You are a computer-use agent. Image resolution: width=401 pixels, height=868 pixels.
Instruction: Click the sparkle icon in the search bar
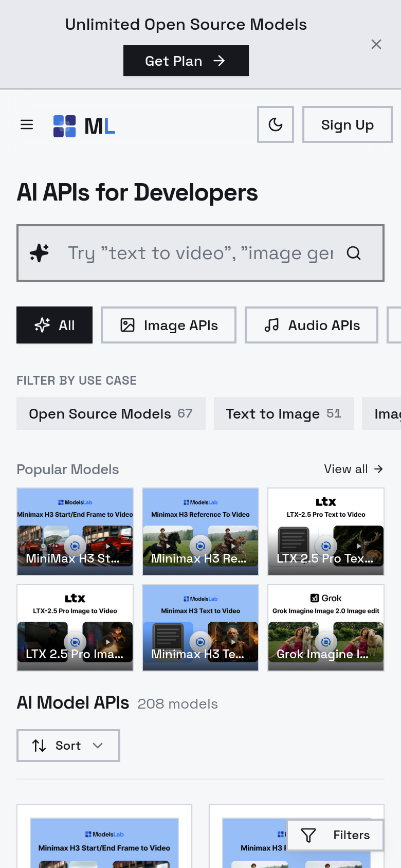[x=40, y=253]
